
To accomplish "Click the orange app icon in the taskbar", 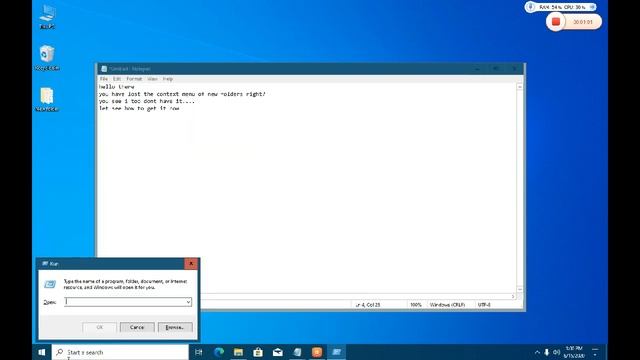I will point(317,352).
